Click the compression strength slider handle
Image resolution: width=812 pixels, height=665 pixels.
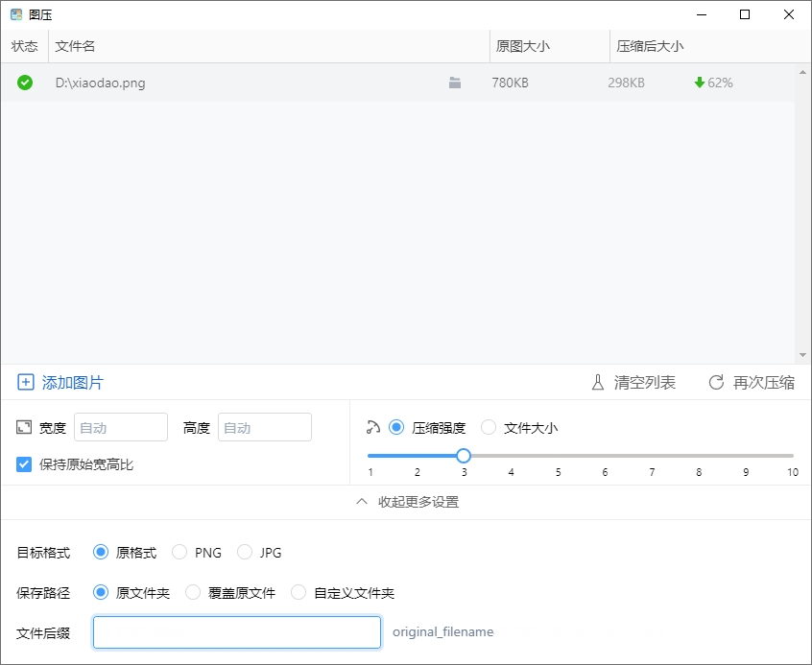(464, 456)
